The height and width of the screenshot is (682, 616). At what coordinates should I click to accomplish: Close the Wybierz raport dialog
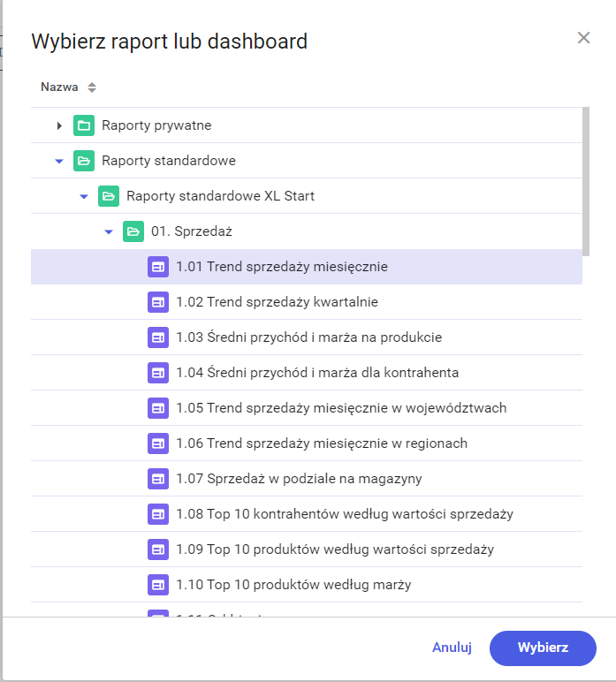(583, 37)
